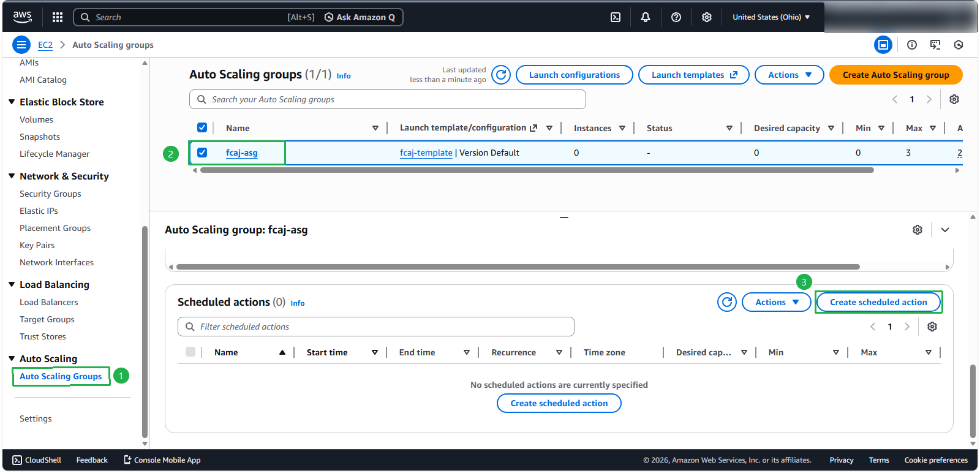Open Key Pairs in the sidebar
The height and width of the screenshot is (473, 980).
(37, 245)
